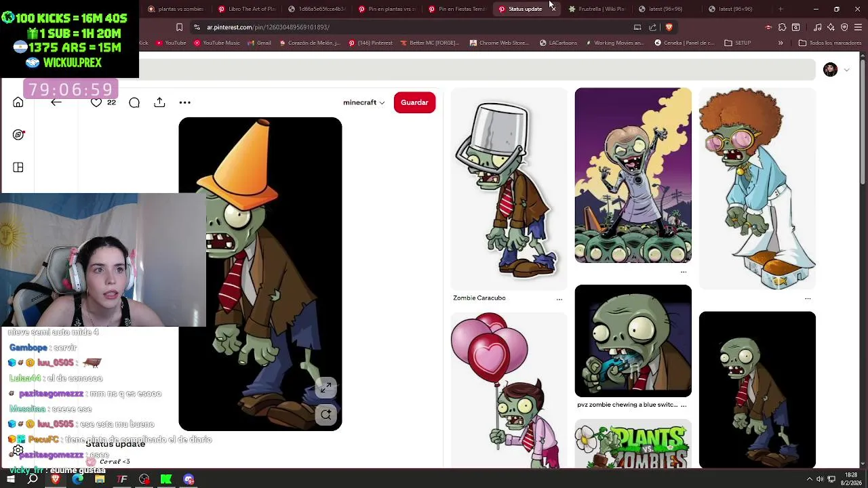This screenshot has height=488, width=868.
Task: Open the Gmail bookmark
Action: [259, 43]
